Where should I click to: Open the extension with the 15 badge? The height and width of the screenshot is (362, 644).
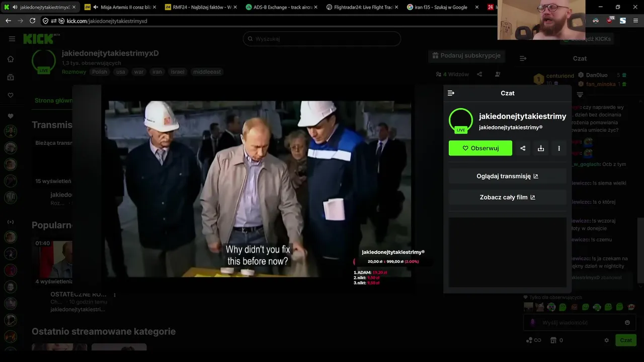coord(609,21)
